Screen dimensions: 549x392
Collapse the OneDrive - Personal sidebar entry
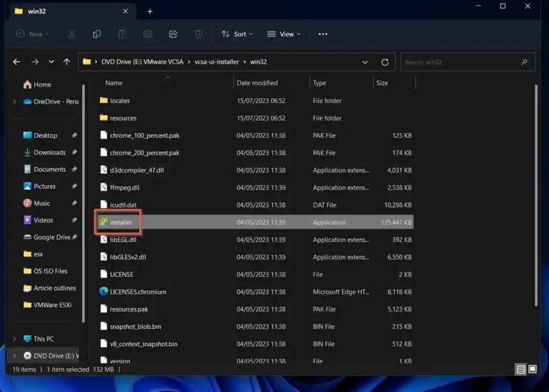[14, 101]
